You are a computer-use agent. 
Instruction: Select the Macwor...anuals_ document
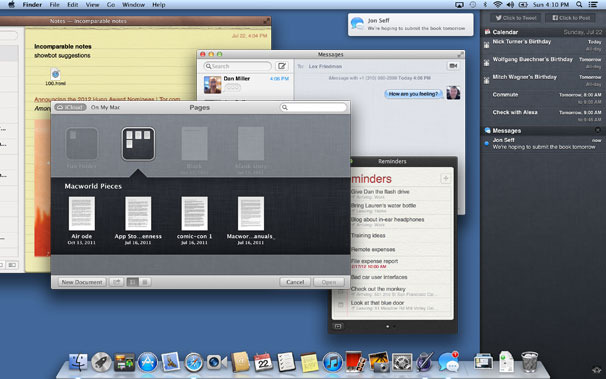(251, 213)
